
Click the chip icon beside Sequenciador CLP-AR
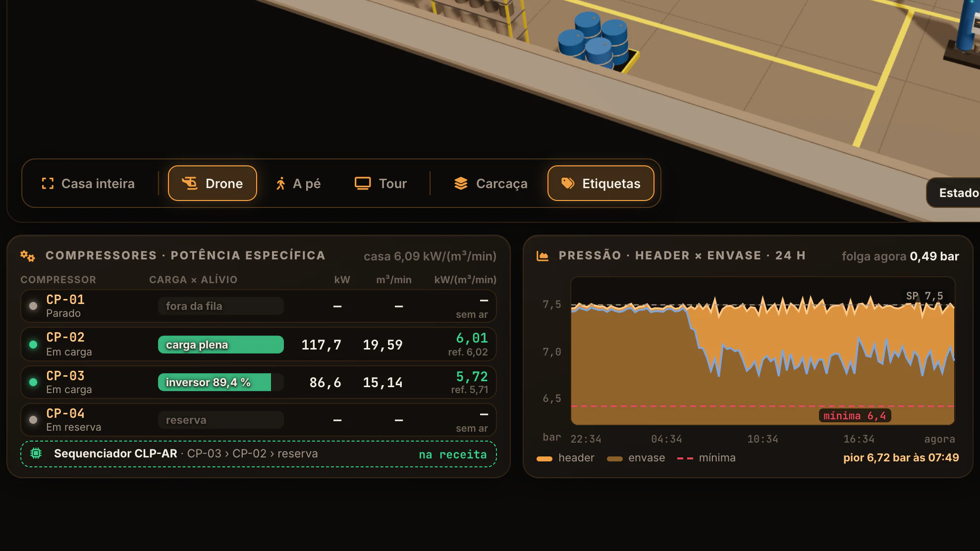36,453
